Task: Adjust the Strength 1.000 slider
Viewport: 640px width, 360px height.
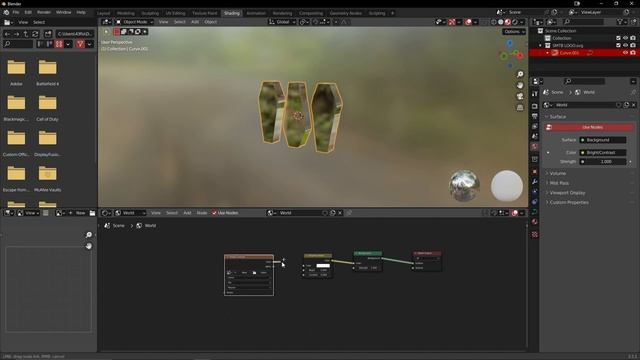Action: click(603, 162)
